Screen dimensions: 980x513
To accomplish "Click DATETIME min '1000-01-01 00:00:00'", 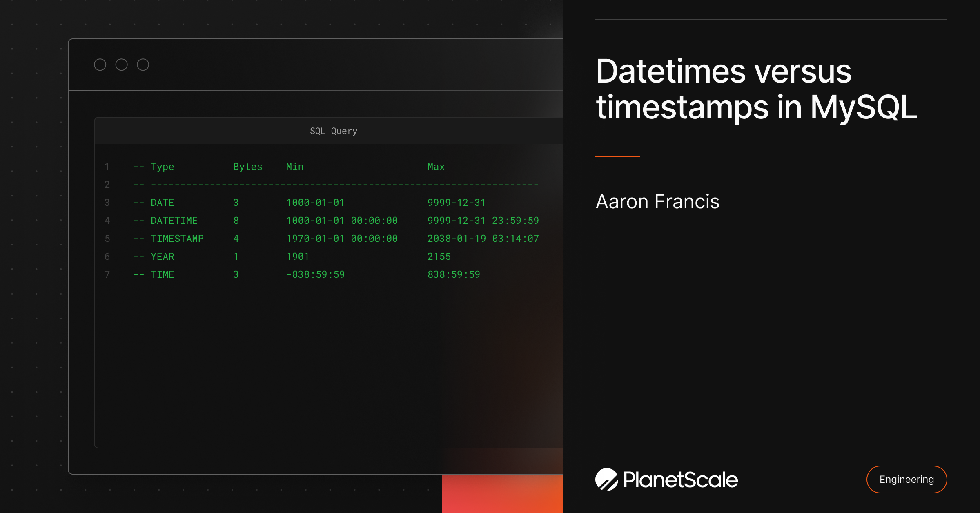I will 342,221.
